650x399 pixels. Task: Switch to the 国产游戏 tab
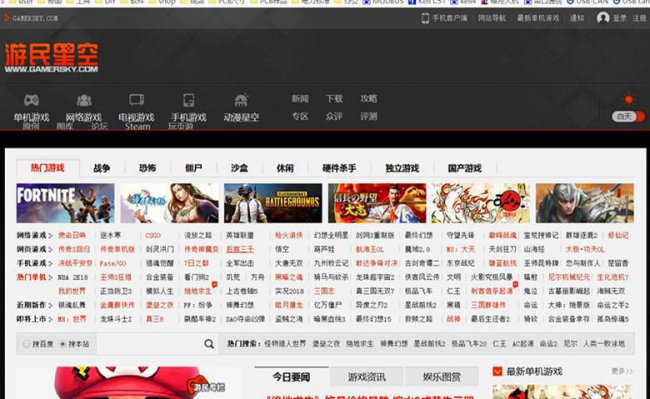click(x=465, y=168)
